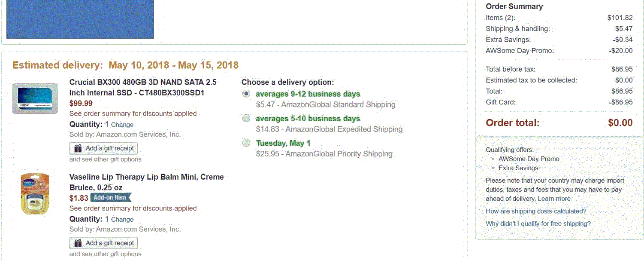Click gift icon on SSD gift receipt button

(x=78, y=148)
